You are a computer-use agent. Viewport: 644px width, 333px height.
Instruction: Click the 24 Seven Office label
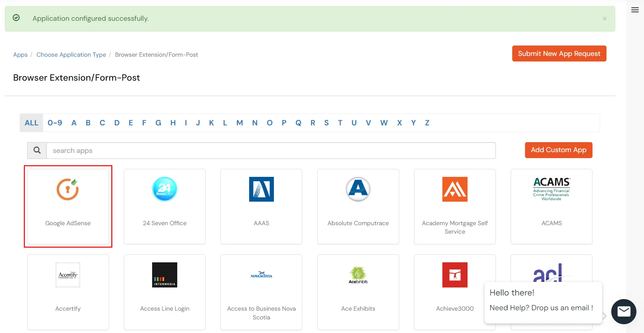pyautogui.click(x=164, y=223)
